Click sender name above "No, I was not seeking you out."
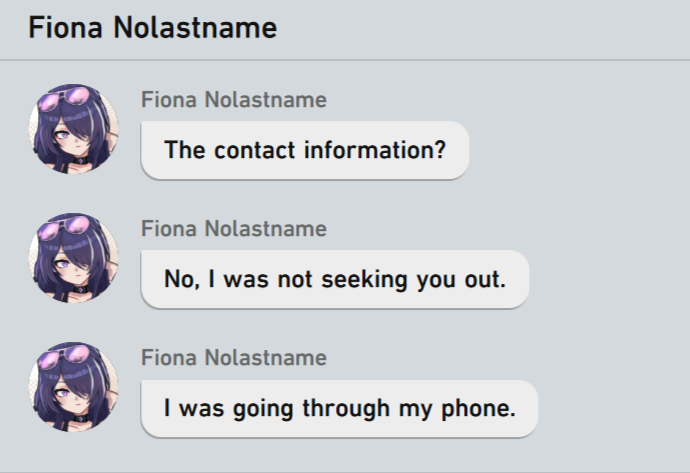Viewport: 690px width, 473px height. pos(233,229)
